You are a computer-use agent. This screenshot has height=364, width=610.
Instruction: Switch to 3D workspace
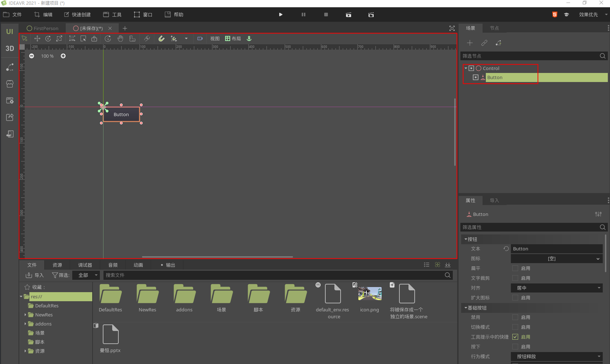[x=10, y=48]
